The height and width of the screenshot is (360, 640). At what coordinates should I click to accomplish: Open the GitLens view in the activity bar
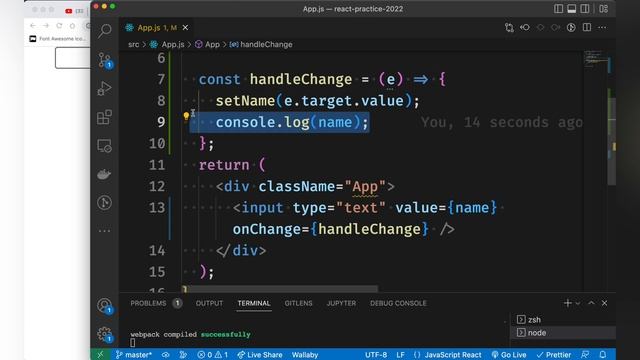(104, 202)
